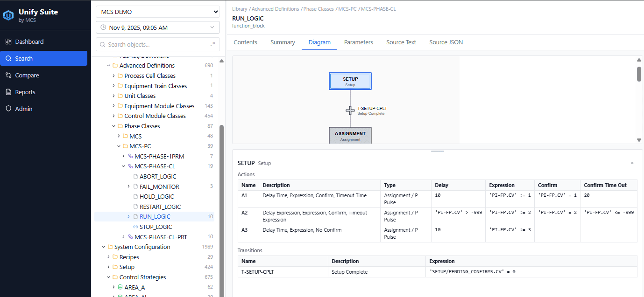The width and height of the screenshot is (644, 297).
Task: Collapse the System Configuration folder
Action: 104,247
